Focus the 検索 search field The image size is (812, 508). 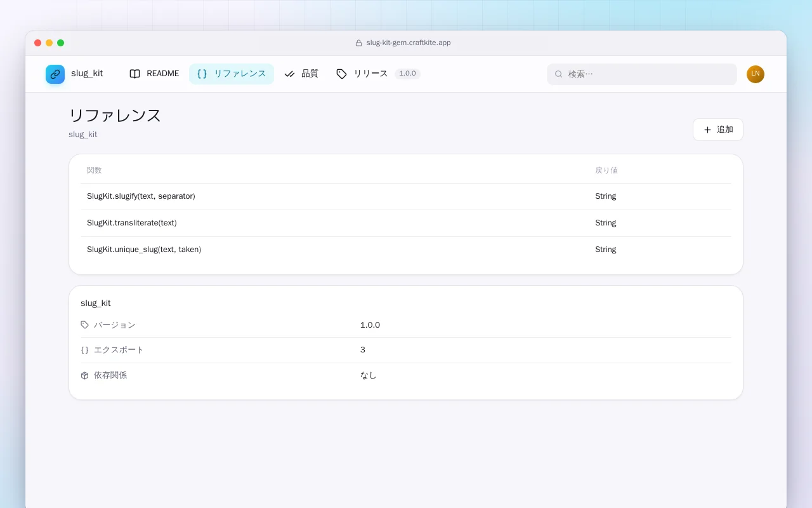[642, 74]
